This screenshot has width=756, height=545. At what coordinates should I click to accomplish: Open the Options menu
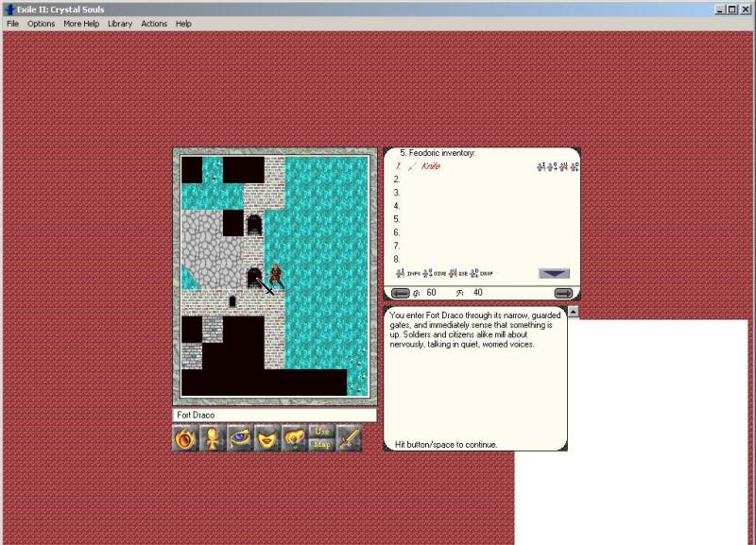(x=41, y=24)
